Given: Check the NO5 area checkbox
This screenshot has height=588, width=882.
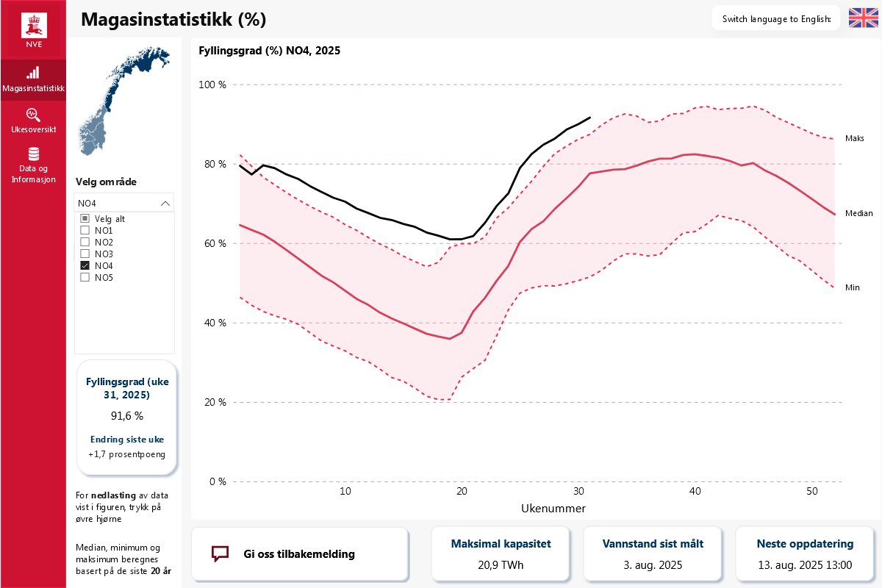Looking at the screenshot, I should click(x=85, y=278).
